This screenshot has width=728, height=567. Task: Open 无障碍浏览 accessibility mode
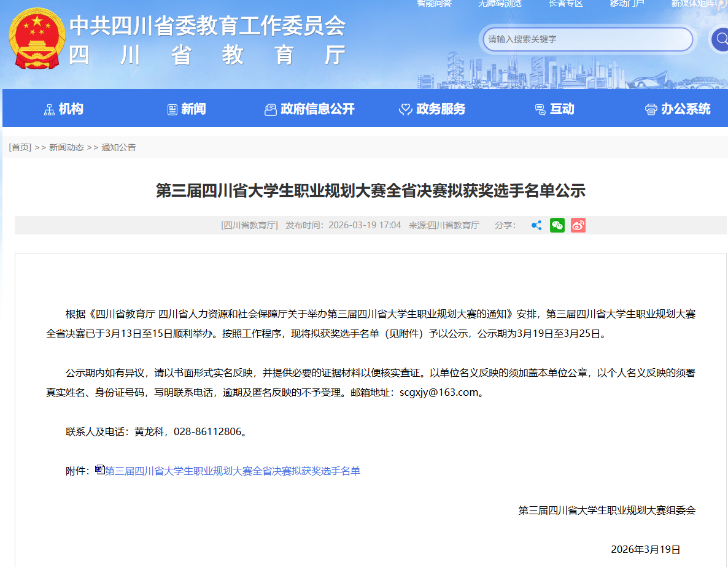click(500, 4)
